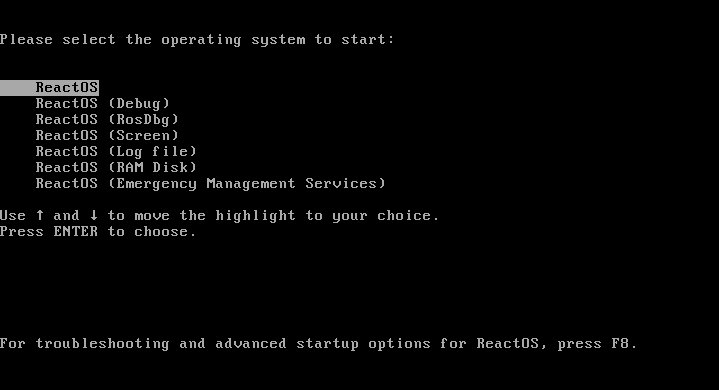Choose the ReactOS (Log file) entry
The width and height of the screenshot is (719, 390).
coord(116,152)
